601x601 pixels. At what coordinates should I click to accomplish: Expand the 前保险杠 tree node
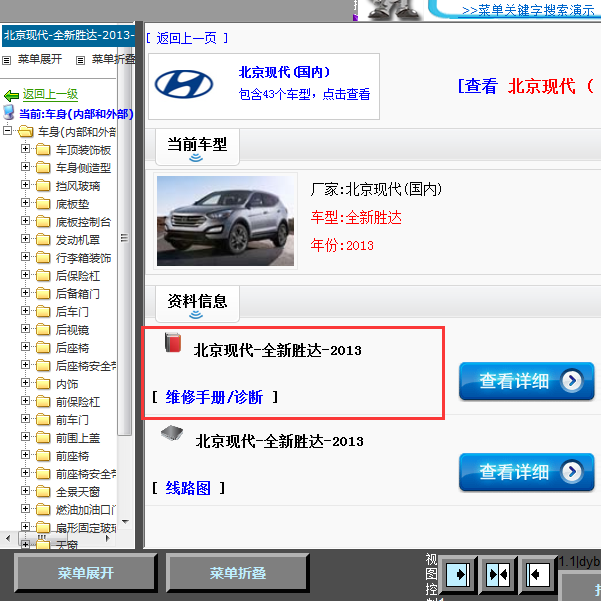click(x=25, y=401)
